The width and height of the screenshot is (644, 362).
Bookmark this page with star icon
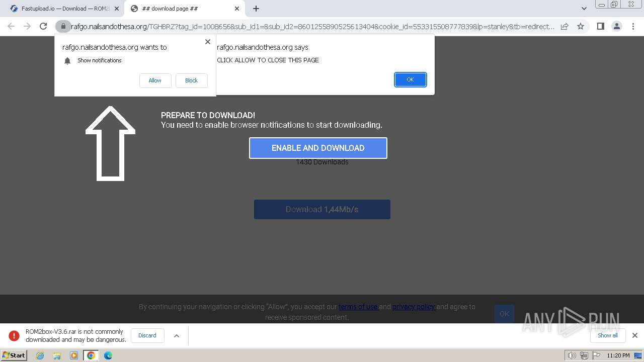[581, 26]
